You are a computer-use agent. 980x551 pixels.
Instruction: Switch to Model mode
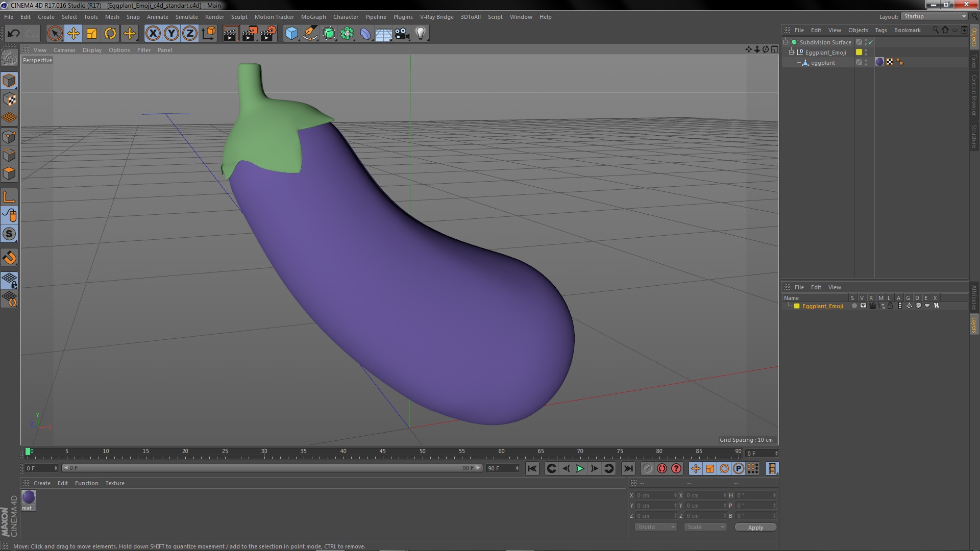pos(9,81)
